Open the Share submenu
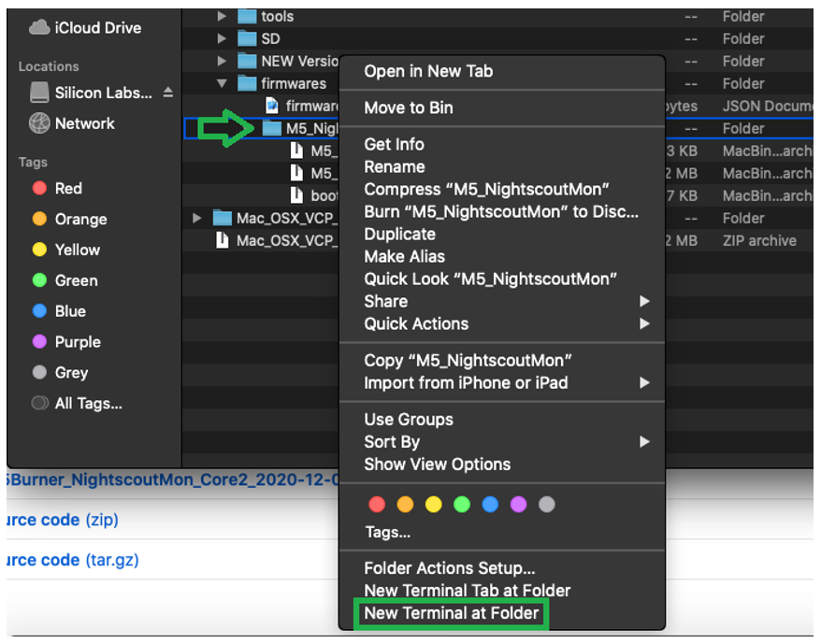This screenshot has width=821, height=644. [502, 302]
